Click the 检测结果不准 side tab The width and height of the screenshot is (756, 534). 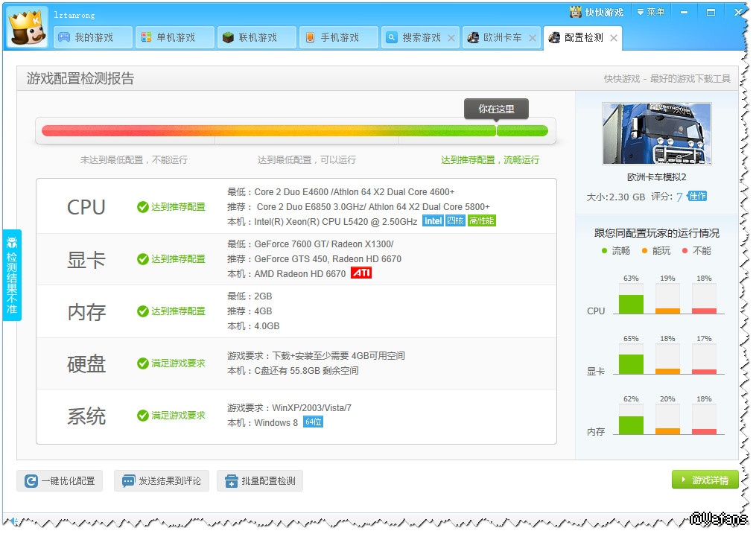pyautogui.click(x=12, y=275)
